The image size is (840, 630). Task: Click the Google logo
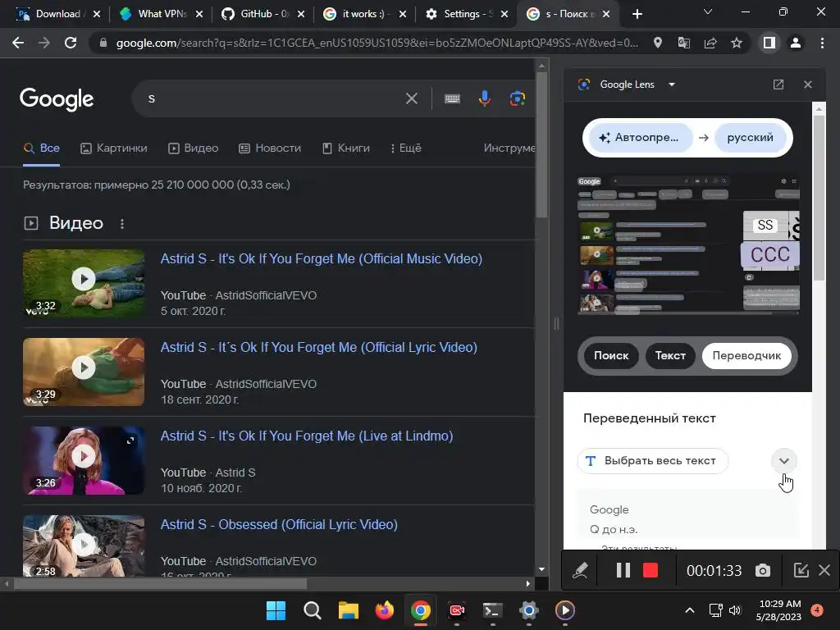(x=57, y=98)
